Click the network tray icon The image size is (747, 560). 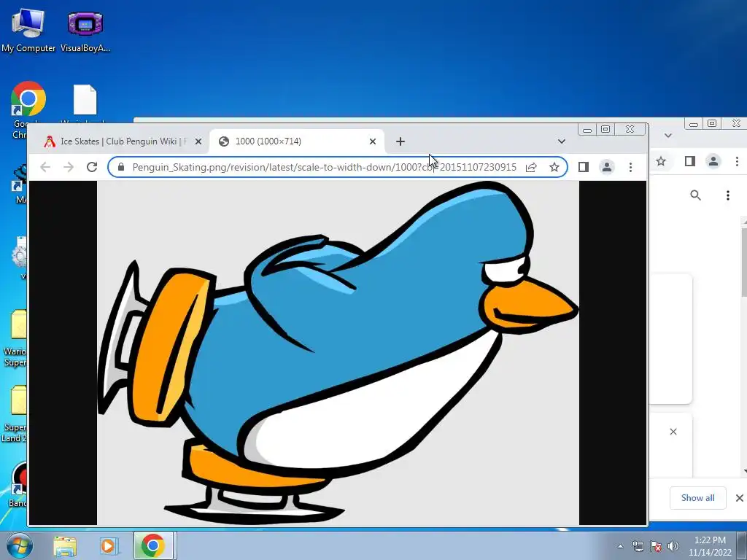point(638,546)
